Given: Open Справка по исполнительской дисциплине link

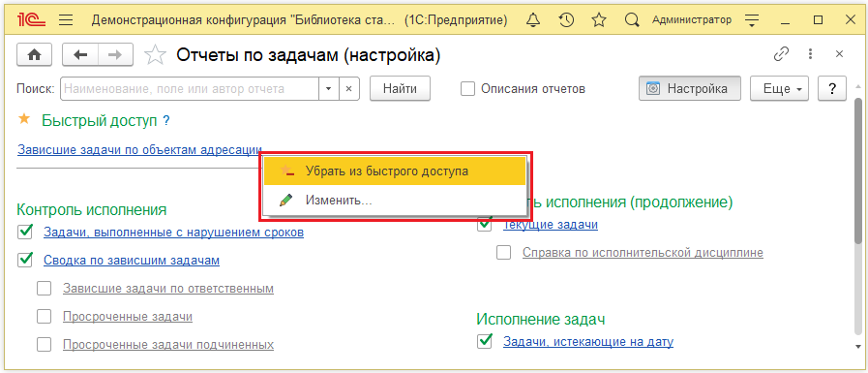Looking at the screenshot, I should pos(643,253).
